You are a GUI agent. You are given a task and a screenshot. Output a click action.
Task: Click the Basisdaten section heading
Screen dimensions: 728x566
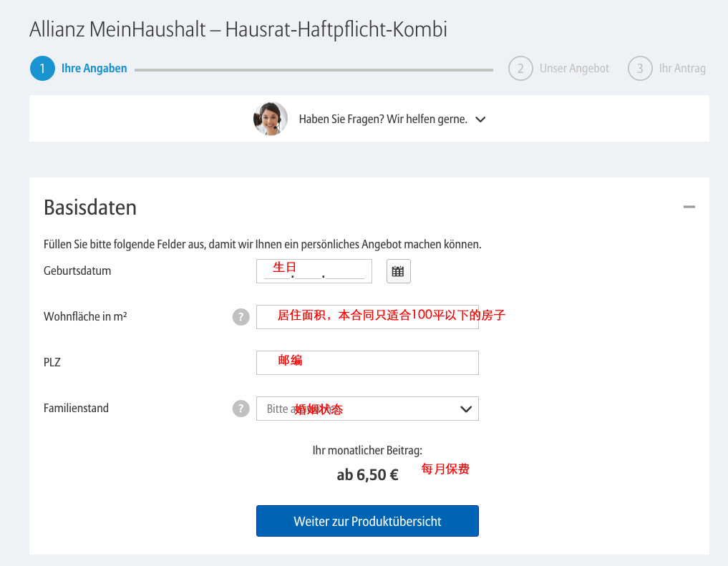90,208
